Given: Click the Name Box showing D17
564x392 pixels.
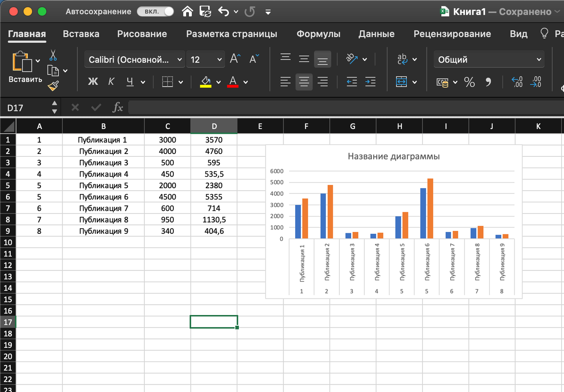Looking at the screenshot, I should click(x=26, y=108).
